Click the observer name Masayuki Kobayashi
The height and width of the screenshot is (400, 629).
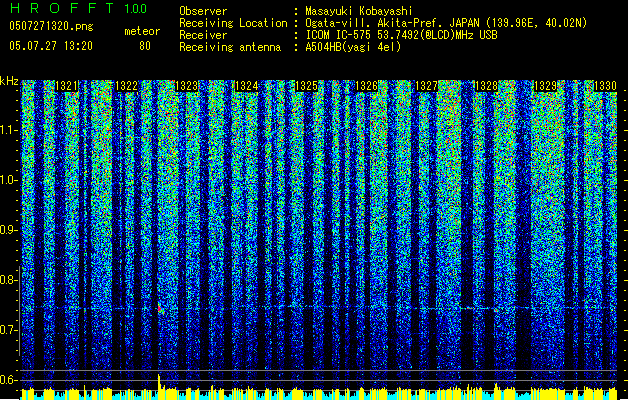click(x=358, y=11)
